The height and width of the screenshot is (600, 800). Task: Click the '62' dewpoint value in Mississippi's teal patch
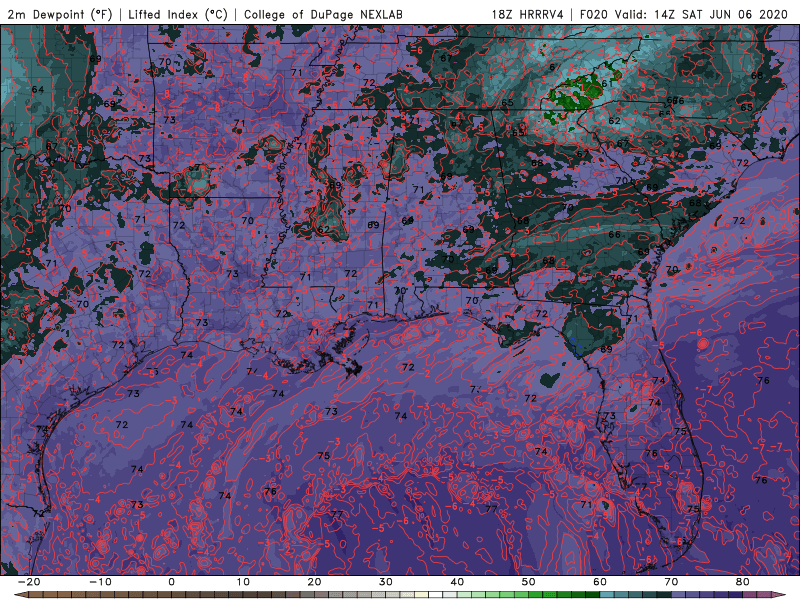[x=323, y=230]
